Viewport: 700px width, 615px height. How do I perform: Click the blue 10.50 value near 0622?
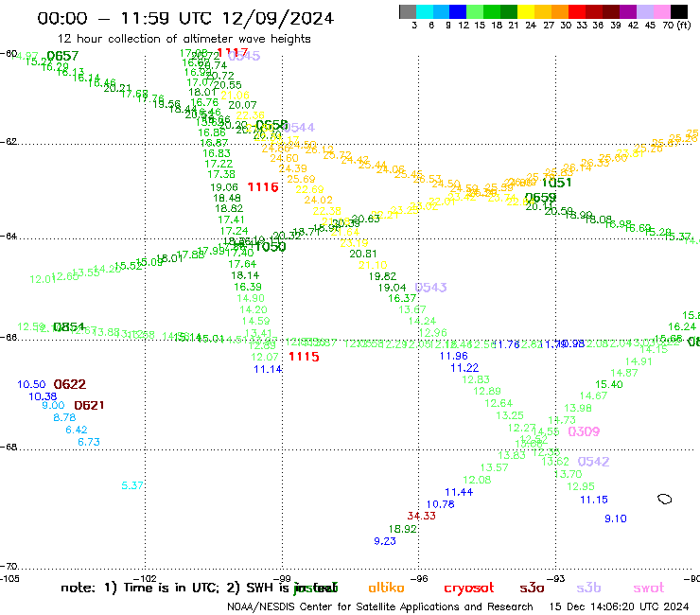click(x=31, y=384)
